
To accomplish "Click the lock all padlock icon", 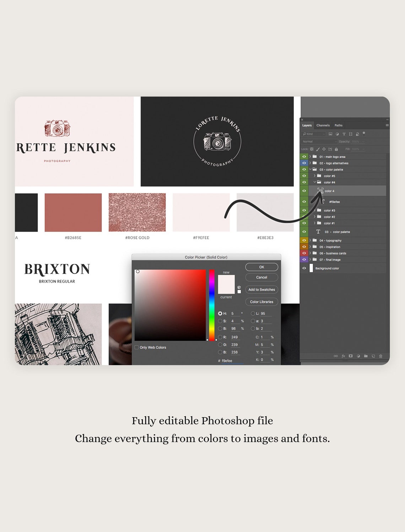I will point(336,149).
